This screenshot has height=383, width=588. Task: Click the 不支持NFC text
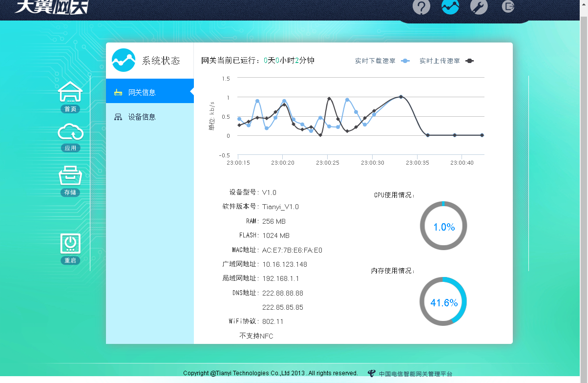tap(256, 336)
